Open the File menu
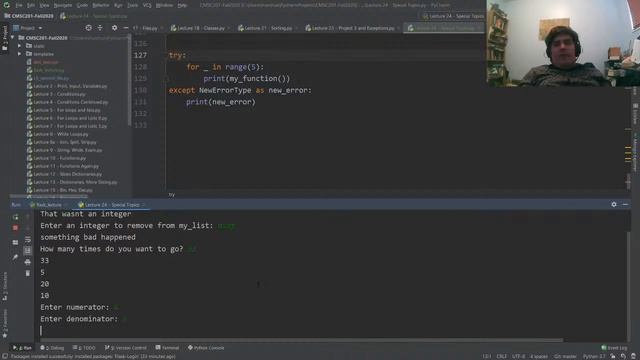This screenshot has width=640, height=360. 19,5
